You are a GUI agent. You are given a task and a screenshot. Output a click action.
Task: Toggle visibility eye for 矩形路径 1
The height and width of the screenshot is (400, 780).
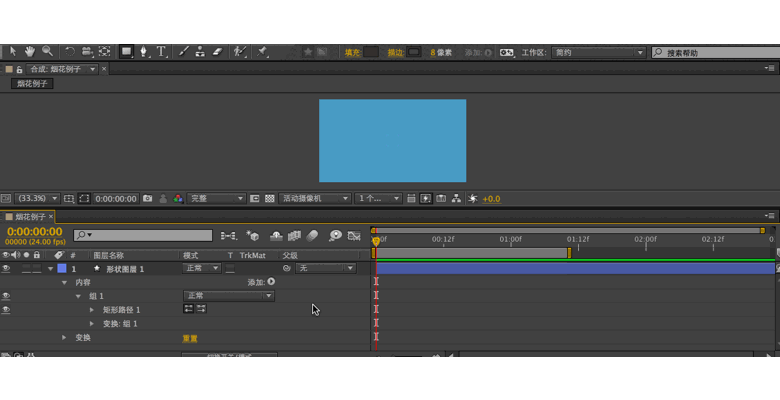coord(6,310)
